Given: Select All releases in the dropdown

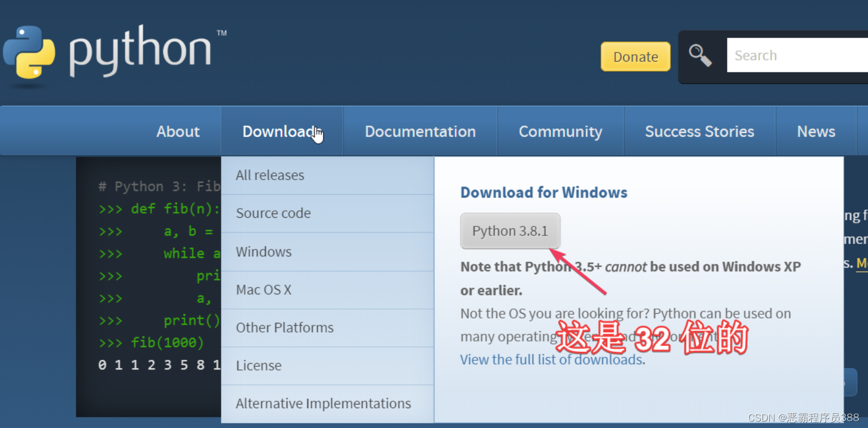Looking at the screenshot, I should (x=327, y=175).
